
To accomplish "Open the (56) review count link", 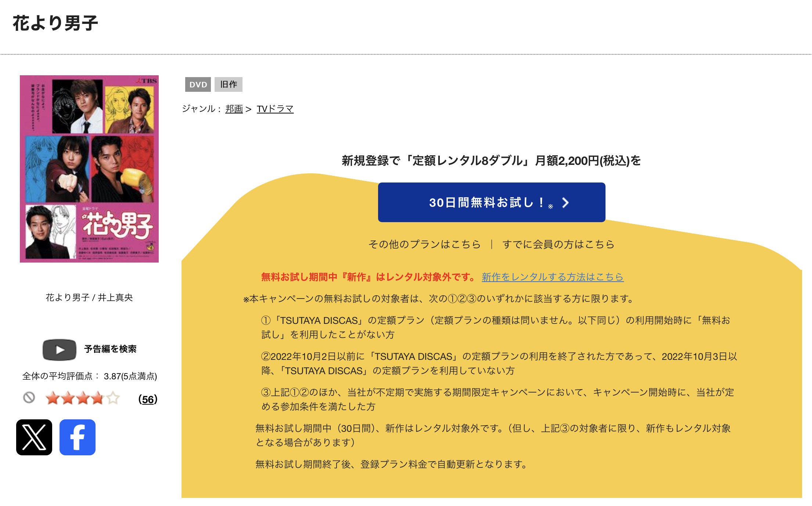I will tap(148, 399).
